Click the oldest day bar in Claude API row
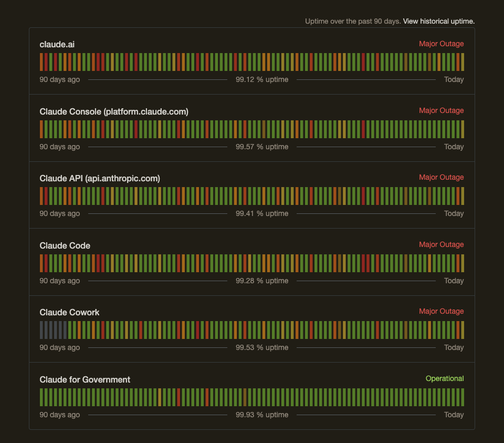Image resolution: width=504 pixels, height=443 pixels. [41, 196]
